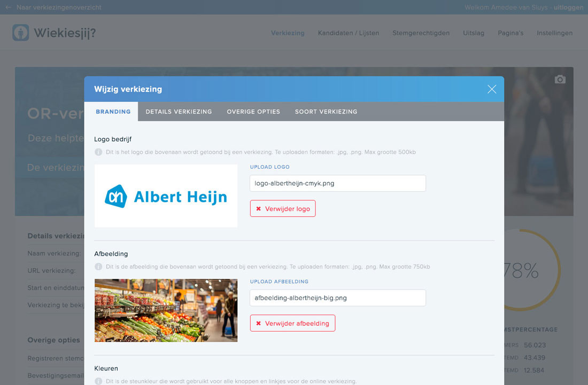Click the logo-albertheijn-cmyk.png input field

pyautogui.click(x=337, y=183)
